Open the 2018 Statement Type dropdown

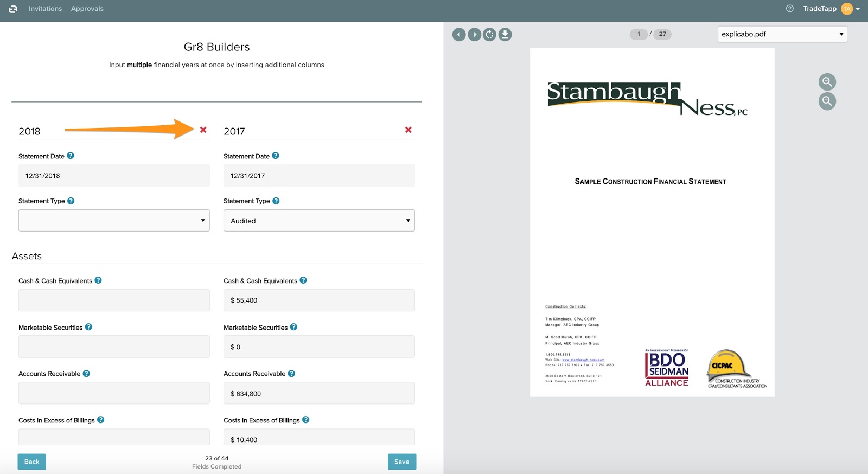114,221
